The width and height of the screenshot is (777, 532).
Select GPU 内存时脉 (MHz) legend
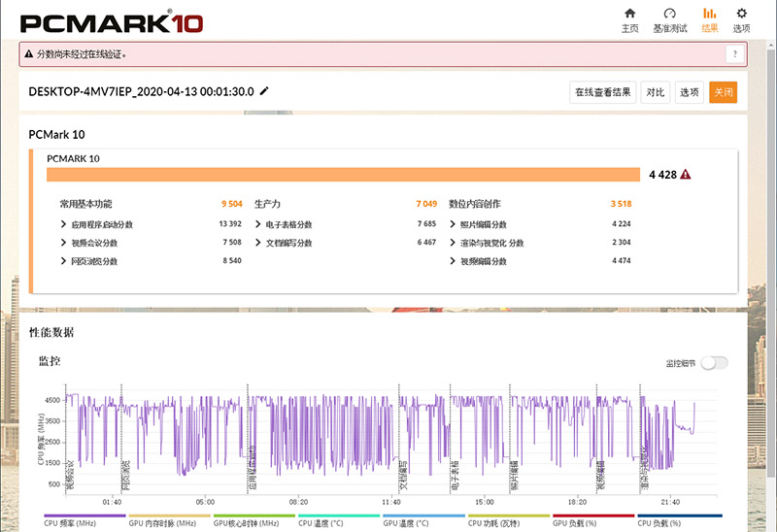coord(169,520)
